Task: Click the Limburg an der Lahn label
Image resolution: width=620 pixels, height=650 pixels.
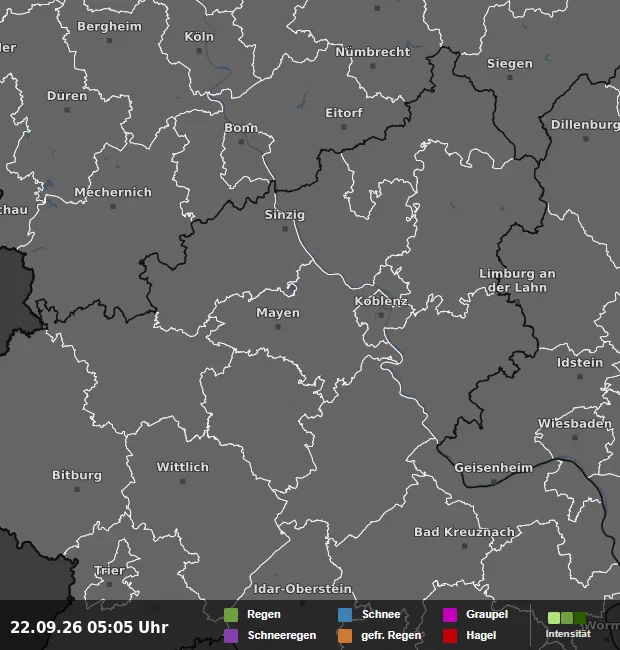Action: click(x=517, y=281)
